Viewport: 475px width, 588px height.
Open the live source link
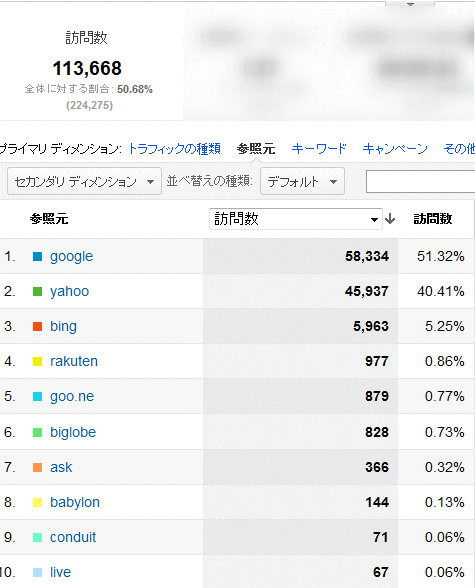tap(60, 572)
